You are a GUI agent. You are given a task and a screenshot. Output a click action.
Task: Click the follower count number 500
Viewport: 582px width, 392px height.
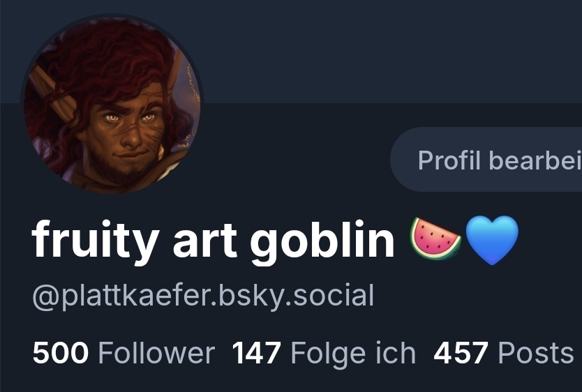[x=61, y=353]
